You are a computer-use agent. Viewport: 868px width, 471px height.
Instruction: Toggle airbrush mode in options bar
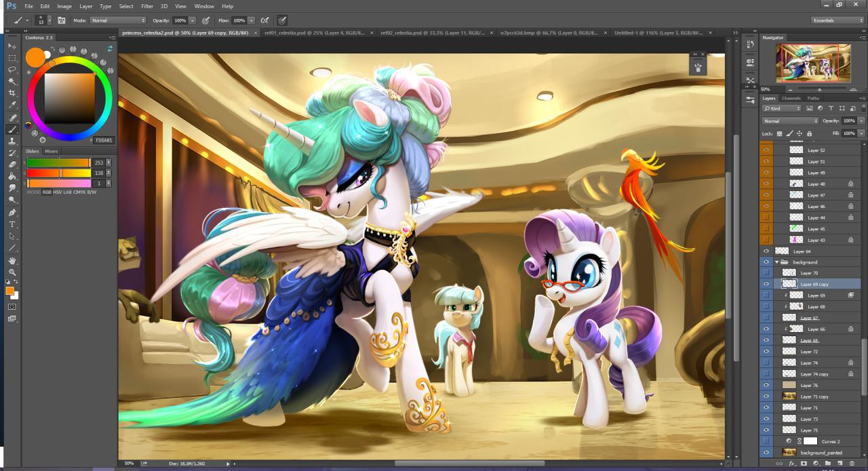264,20
